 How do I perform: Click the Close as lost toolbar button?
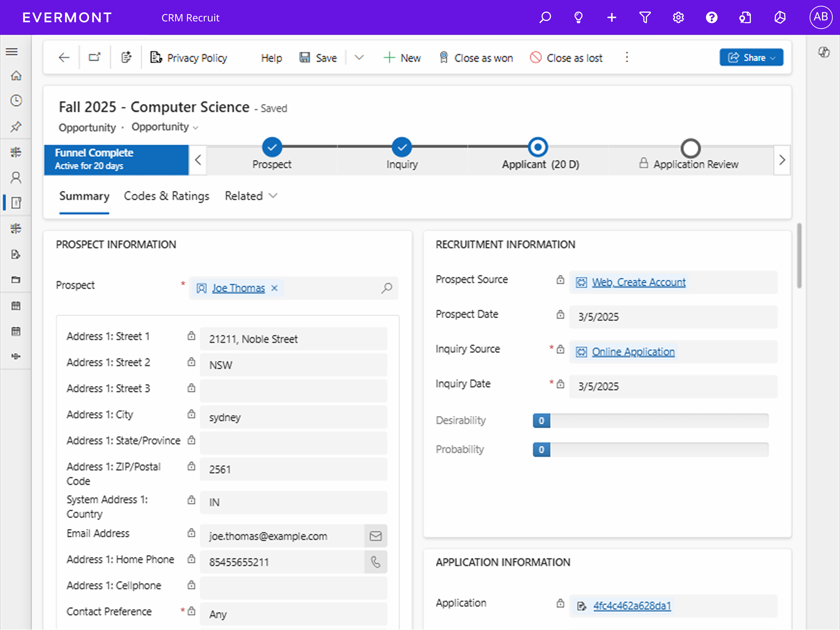pos(566,58)
